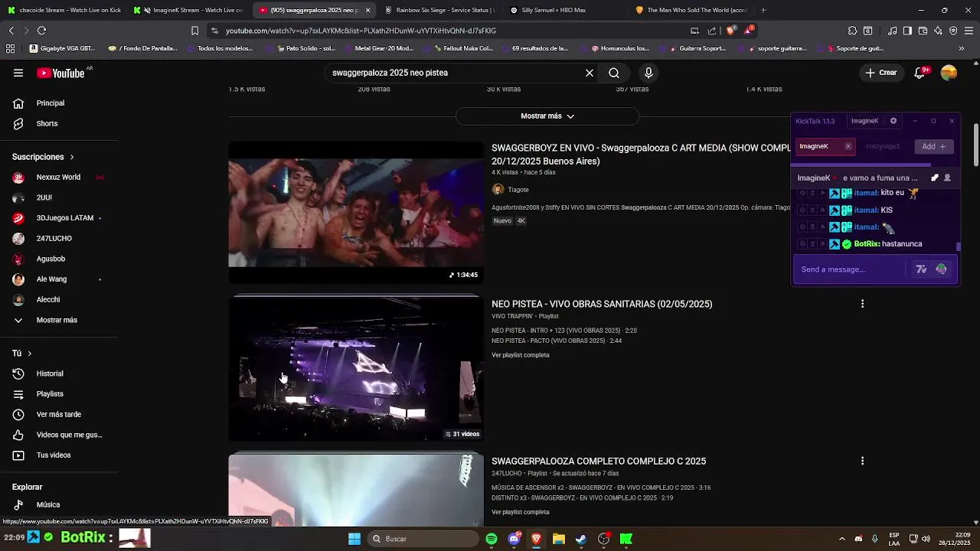This screenshot has height=551, width=980.
Task: Open YouTube notifications bell
Action: click(920, 73)
